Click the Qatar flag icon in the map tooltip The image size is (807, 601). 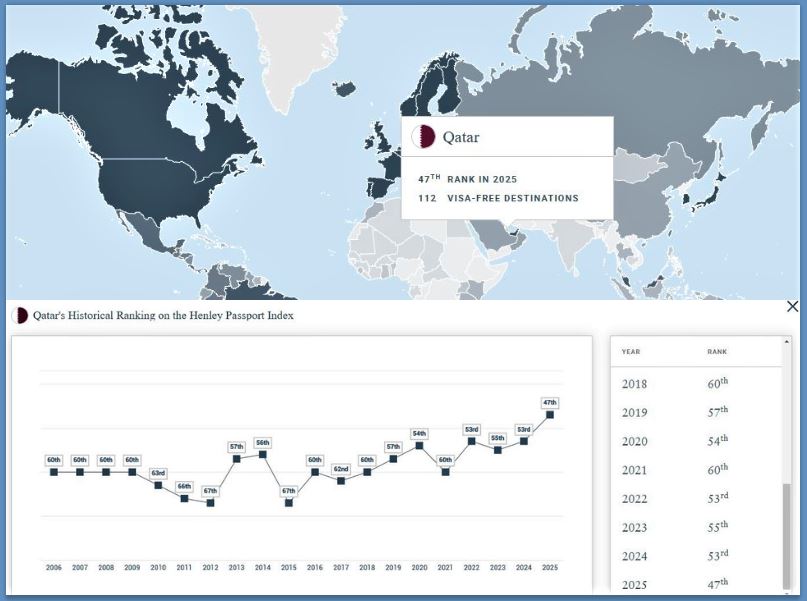pos(423,137)
